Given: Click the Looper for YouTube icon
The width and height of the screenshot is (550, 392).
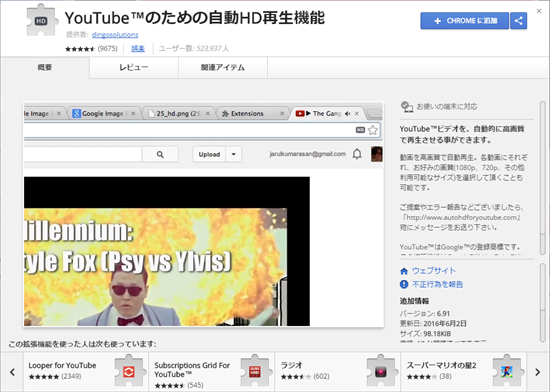Looking at the screenshot, I should (129, 371).
